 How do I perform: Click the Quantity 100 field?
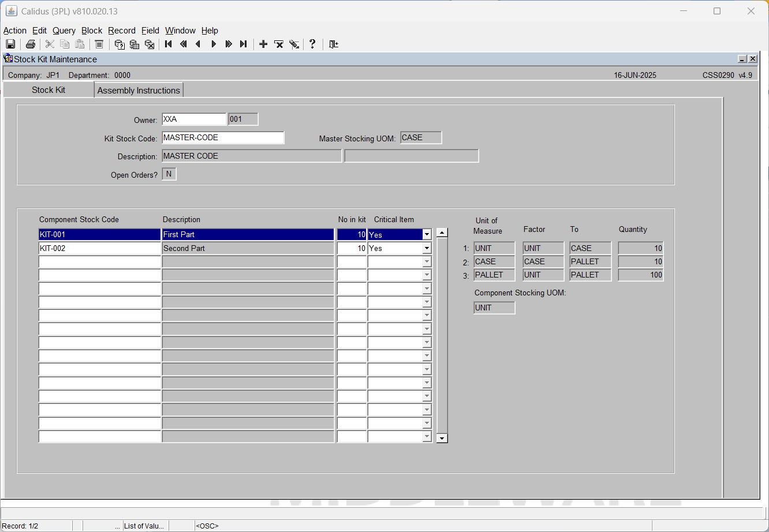pyautogui.click(x=641, y=275)
